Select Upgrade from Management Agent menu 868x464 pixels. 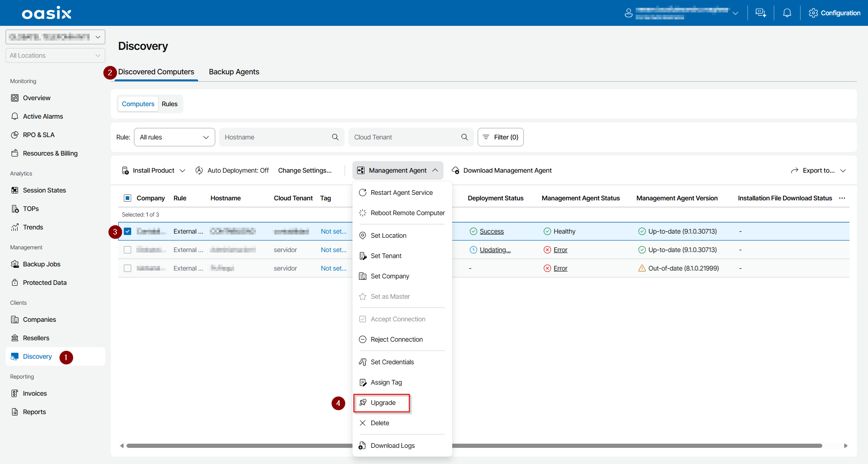pos(382,403)
